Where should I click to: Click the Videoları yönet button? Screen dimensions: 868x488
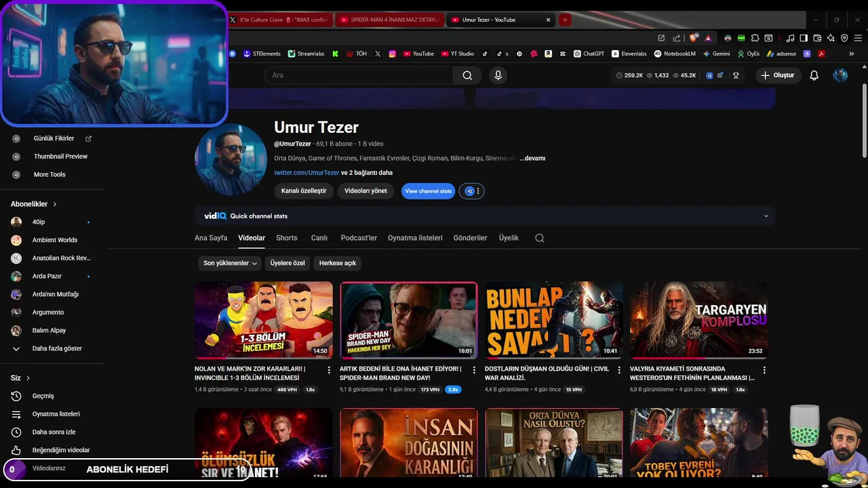click(x=366, y=191)
